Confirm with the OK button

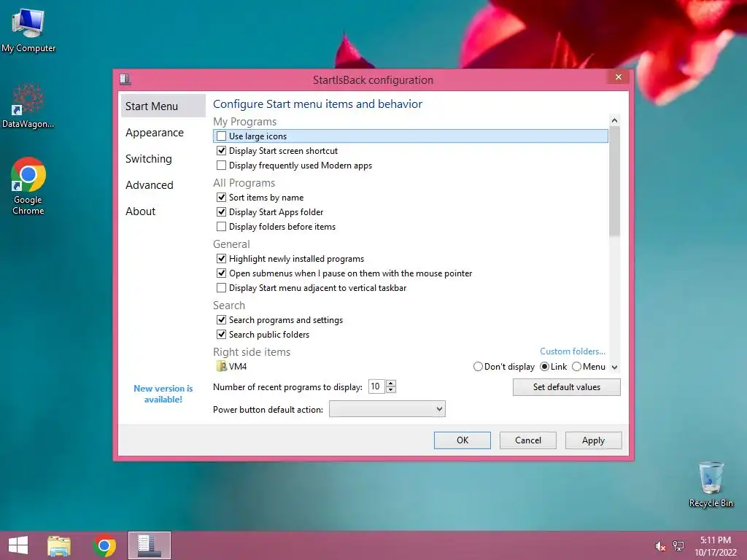point(462,440)
